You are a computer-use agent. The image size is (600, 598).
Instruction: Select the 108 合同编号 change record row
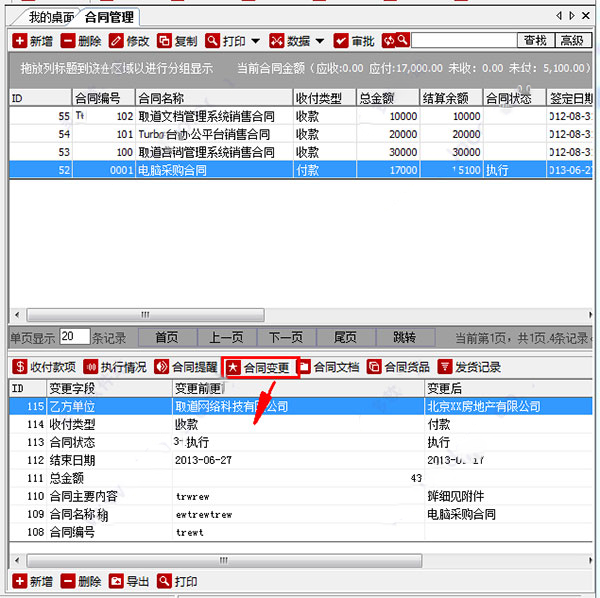(x=301, y=532)
